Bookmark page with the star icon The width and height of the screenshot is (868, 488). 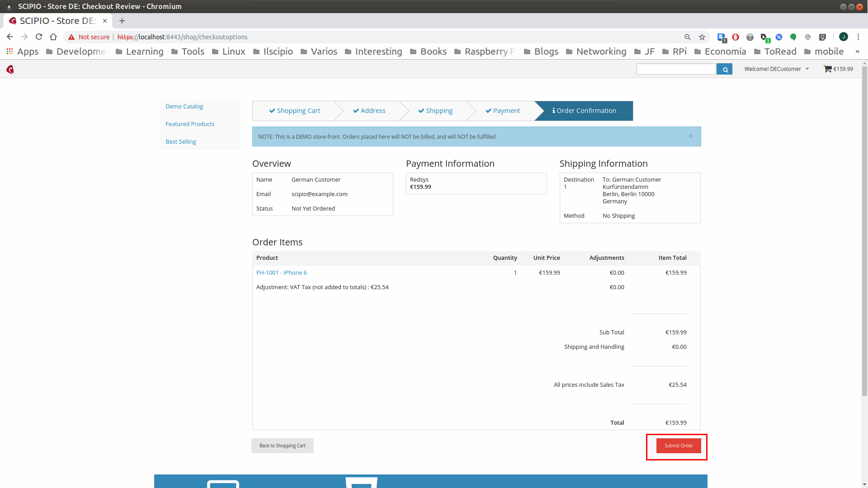[702, 37]
